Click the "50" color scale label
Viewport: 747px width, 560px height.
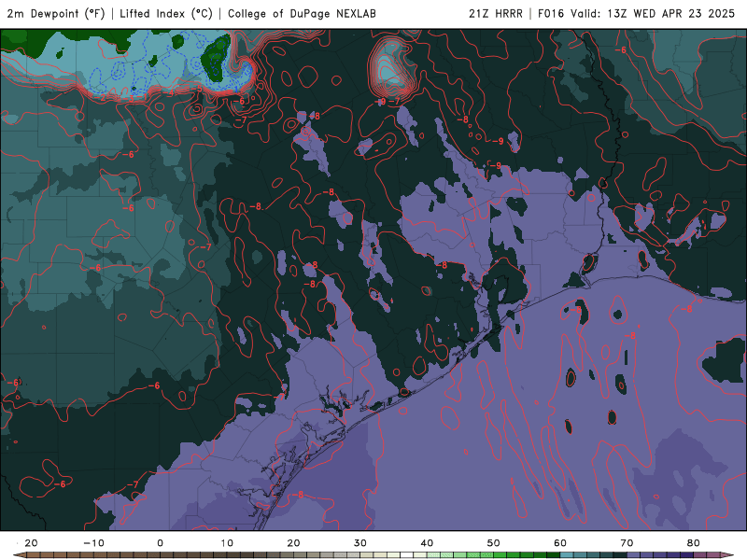pyautogui.click(x=494, y=543)
